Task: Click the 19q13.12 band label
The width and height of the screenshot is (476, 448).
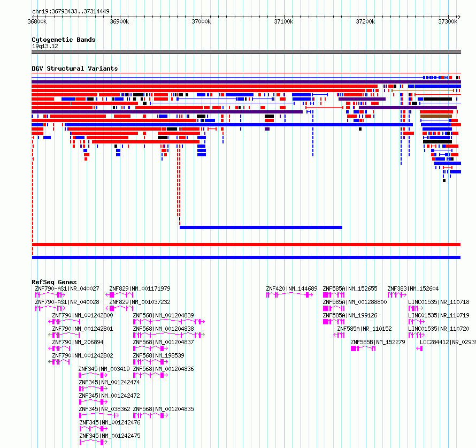Action: [45, 46]
